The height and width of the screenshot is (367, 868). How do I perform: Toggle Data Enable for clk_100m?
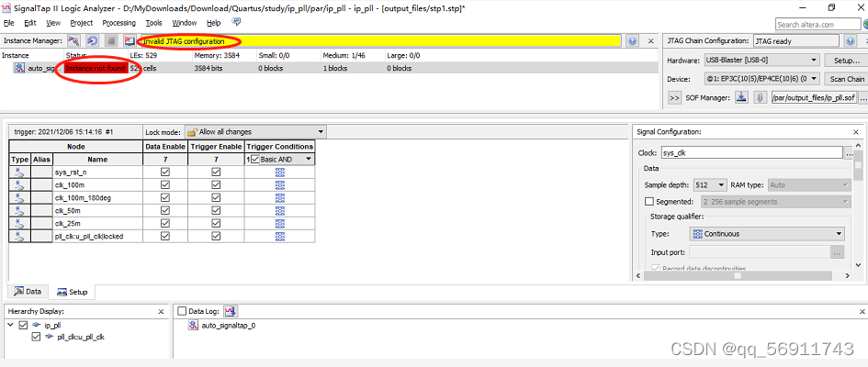tap(165, 184)
